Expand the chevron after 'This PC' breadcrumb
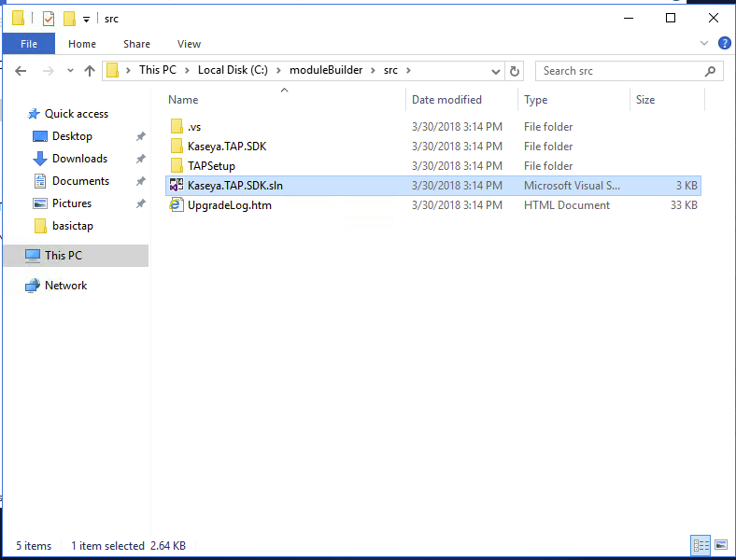Screen dimensions: 736x560 click(187, 70)
